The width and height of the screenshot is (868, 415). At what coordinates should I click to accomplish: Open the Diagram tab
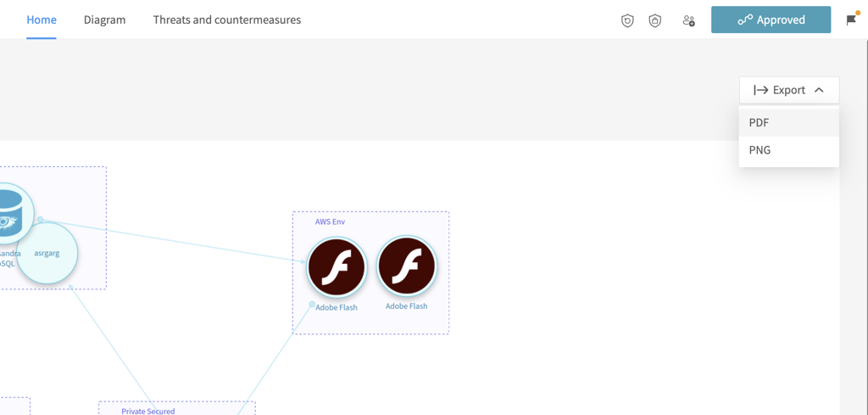104,20
